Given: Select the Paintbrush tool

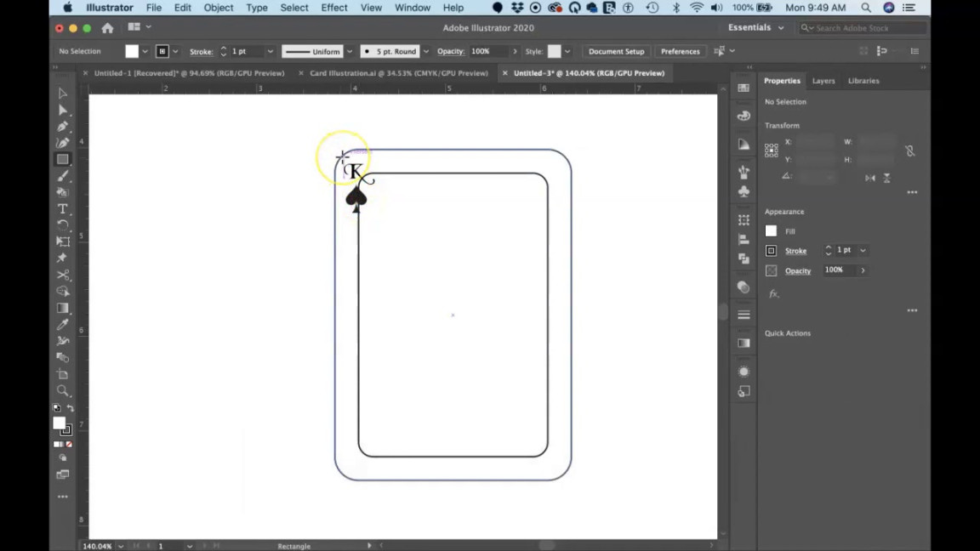Looking at the screenshot, I should [62, 176].
